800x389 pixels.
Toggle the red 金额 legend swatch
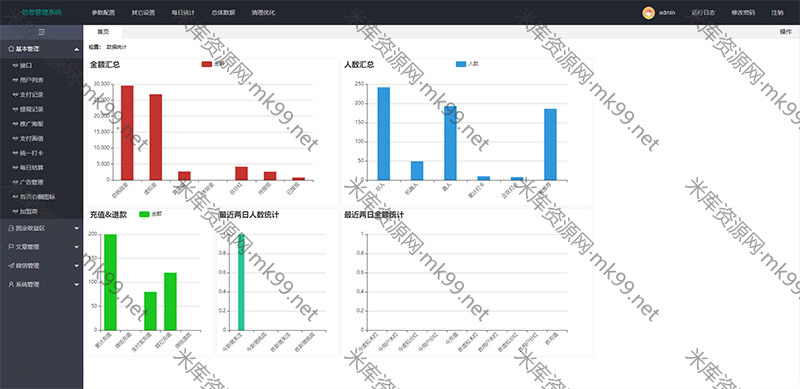coord(207,64)
